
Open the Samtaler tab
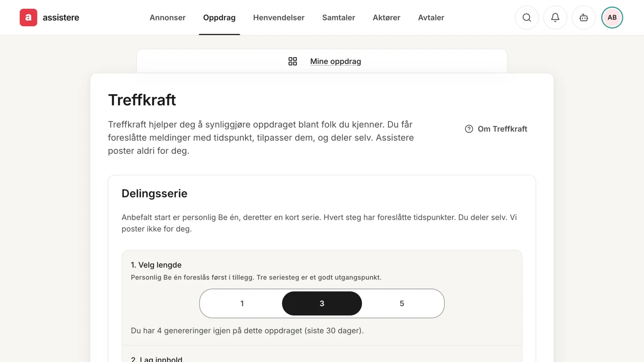click(338, 17)
